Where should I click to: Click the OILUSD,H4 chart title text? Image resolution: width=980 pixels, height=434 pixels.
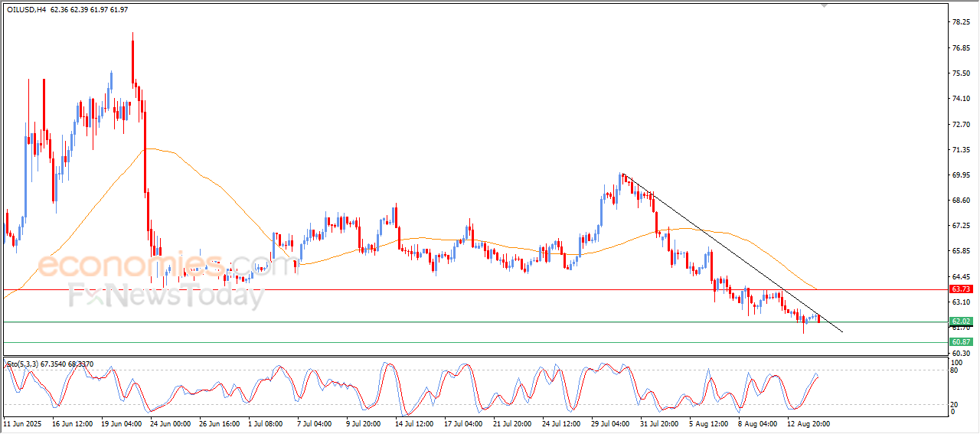[x=25, y=9]
